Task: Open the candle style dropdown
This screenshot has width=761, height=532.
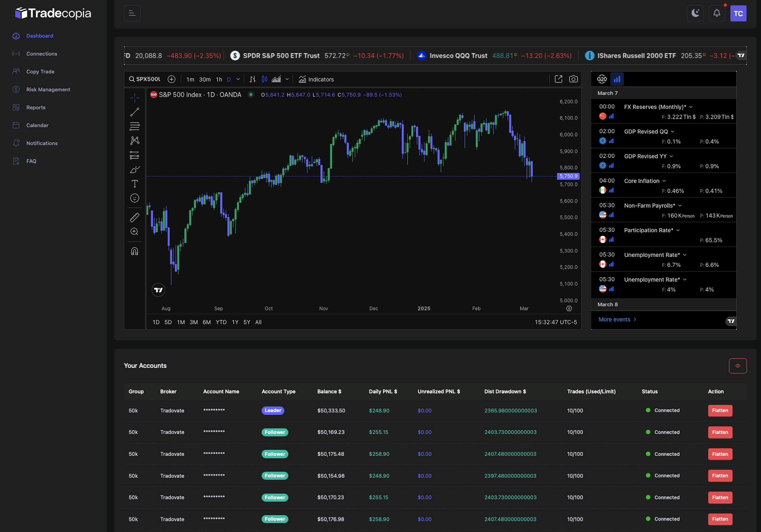Action: [286, 79]
